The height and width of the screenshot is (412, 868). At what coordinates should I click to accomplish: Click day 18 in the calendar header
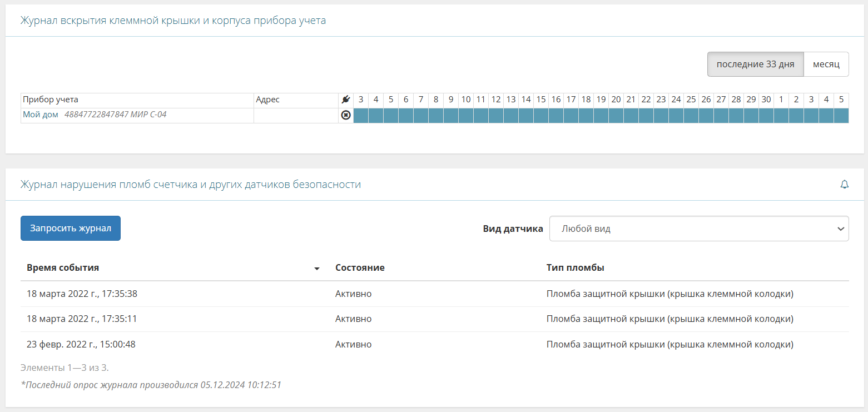coord(586,100)
